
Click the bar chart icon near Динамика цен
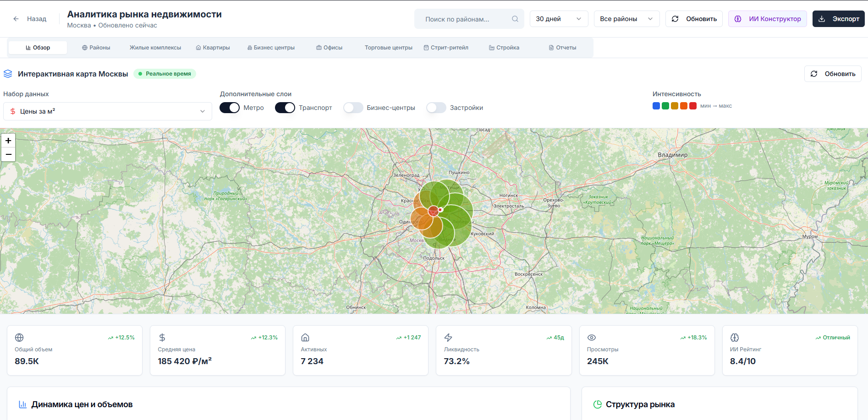tap(22, 404)
